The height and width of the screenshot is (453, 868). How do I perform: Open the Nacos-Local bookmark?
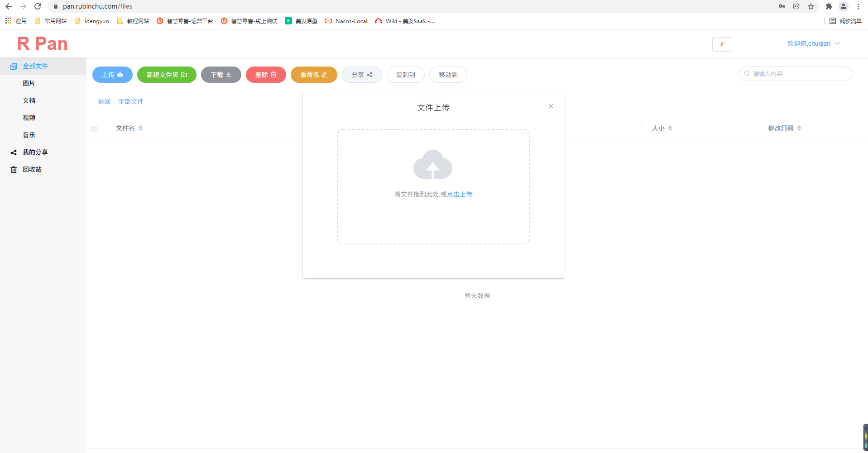[346, 21]
